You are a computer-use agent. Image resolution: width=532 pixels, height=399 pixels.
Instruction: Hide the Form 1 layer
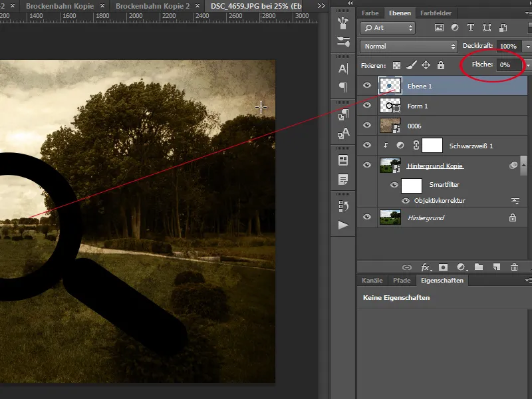(x=367, y=105)
